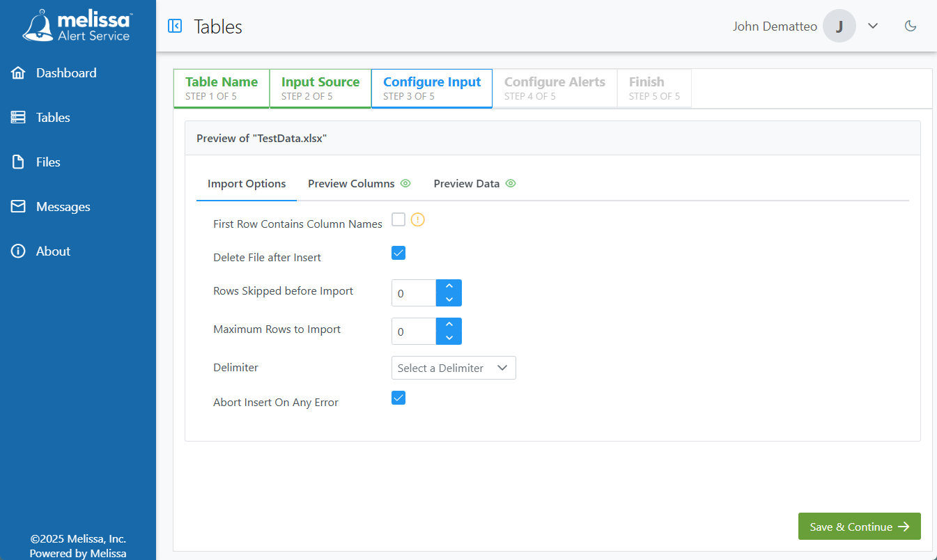The width and height of the screenshot is (937, 560).
Task: Switch to the Preview Columns tab
Action: (x=351, y=183)
